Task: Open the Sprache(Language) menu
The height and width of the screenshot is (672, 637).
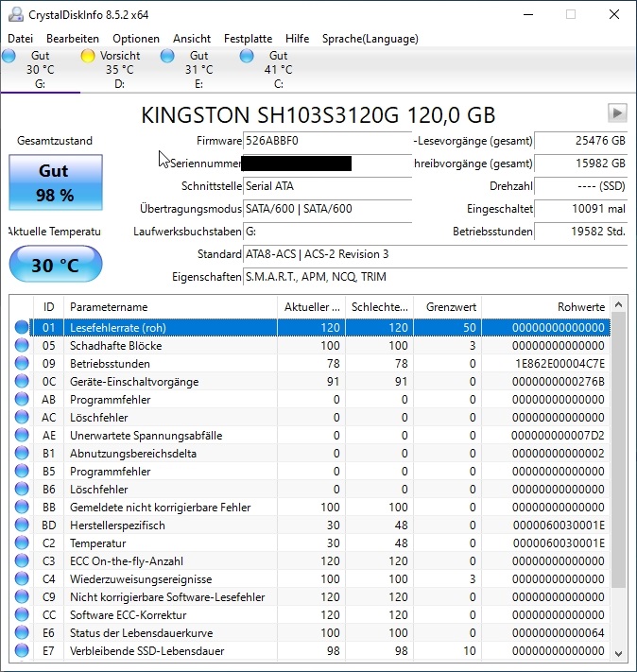Action: click(x=370, y=39)
